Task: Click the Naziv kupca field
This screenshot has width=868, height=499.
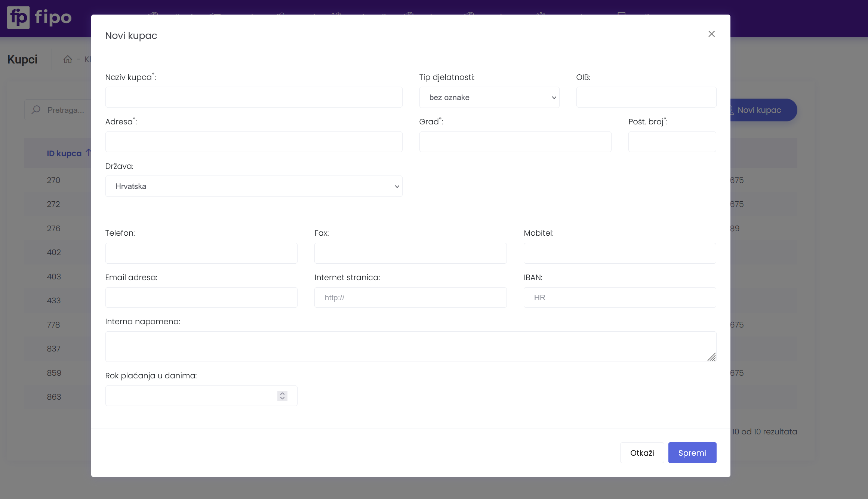Action: (253, 97)
